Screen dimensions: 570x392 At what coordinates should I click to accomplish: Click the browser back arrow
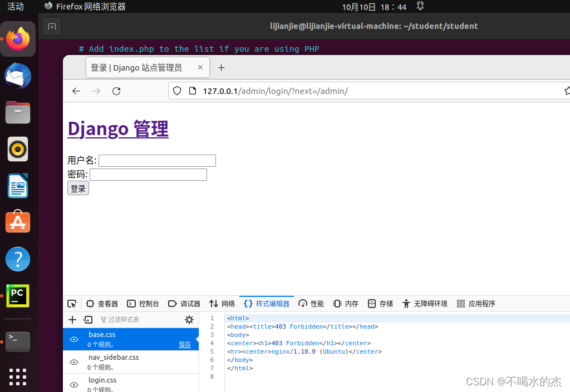coord(76,90)
